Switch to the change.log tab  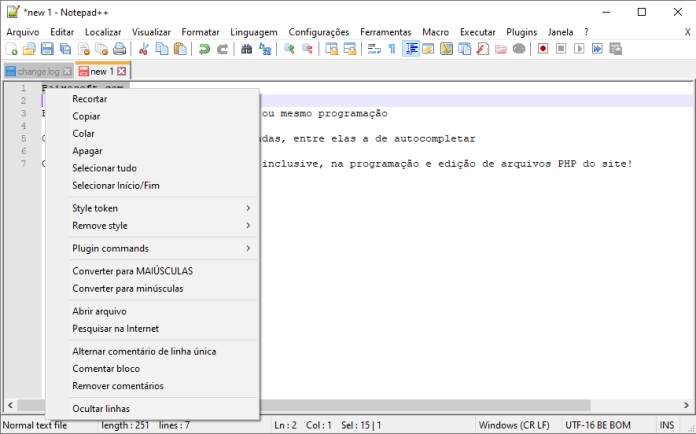tap(38, 72)
